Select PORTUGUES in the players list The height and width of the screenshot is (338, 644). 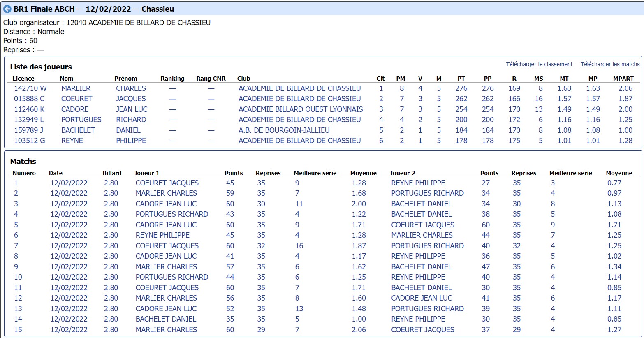click(x=81, y=120)
